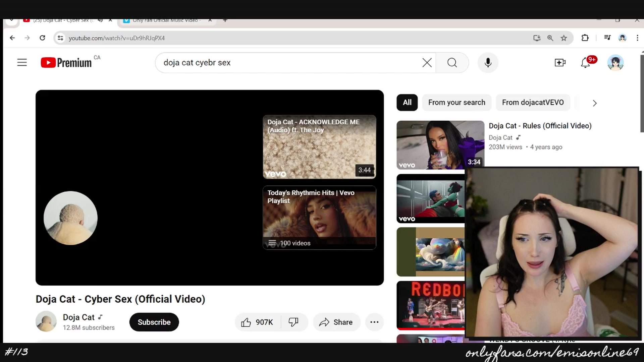Open Today's Rhythmic Hits Vevo Playlist card
The height and width of the screenshot is (362, 644).
pos(319,218)
